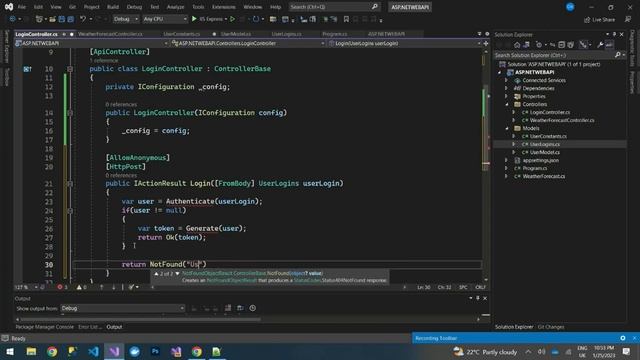Collapse the Login method fold at line 21
Screen dimensions: 640x360
[70, 184]
